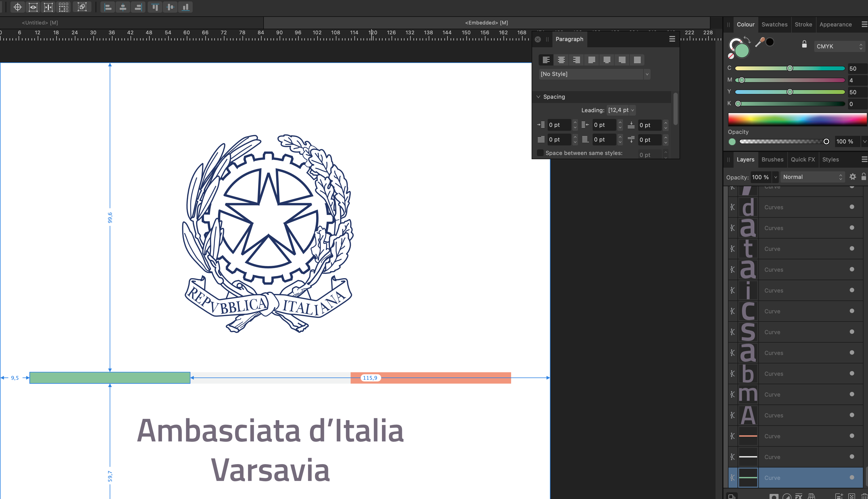Open layer opacity 100 % dropdown arrow
This screenshot has width=868, height=499.
pos(776,177)
